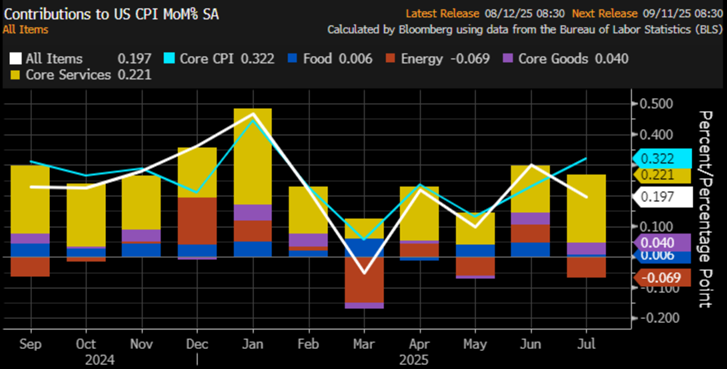Click the Next Release label
728x370 pixels.
point(604,14)
